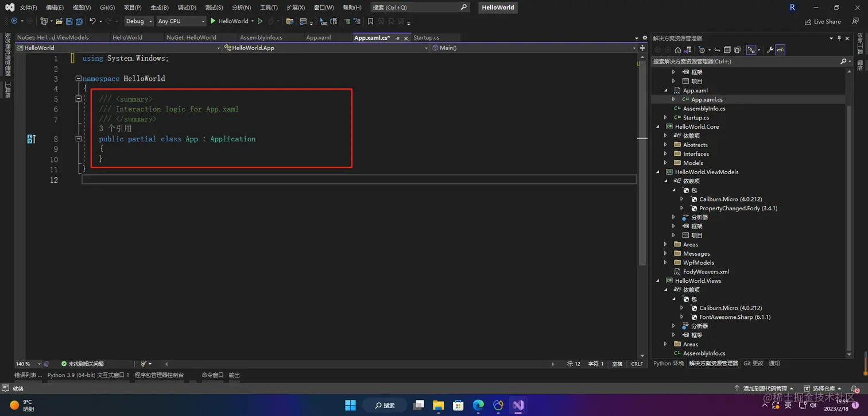Collapse the namespace HelloWorld code block
The height and width of the screenshot is (416, 868).
[78, 79]
